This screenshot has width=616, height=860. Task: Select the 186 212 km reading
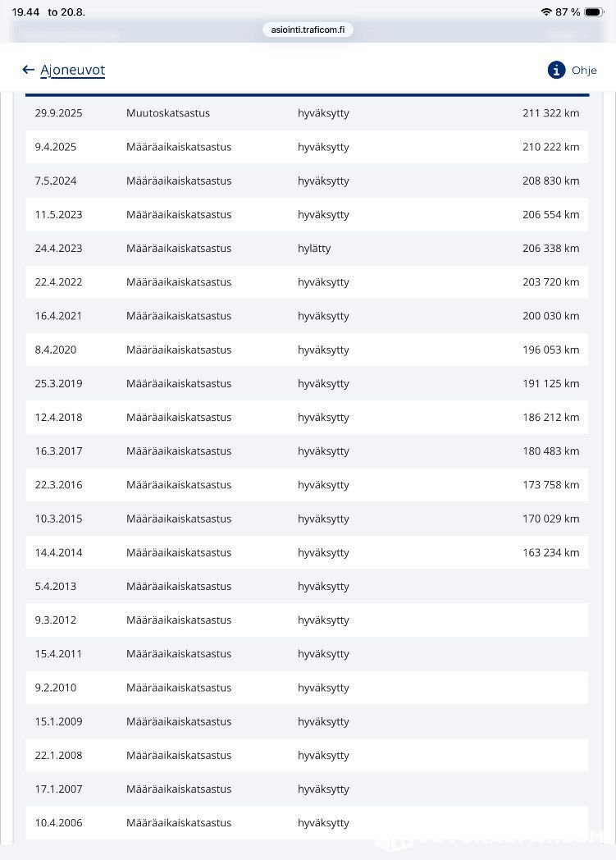(x=550, y=418)
